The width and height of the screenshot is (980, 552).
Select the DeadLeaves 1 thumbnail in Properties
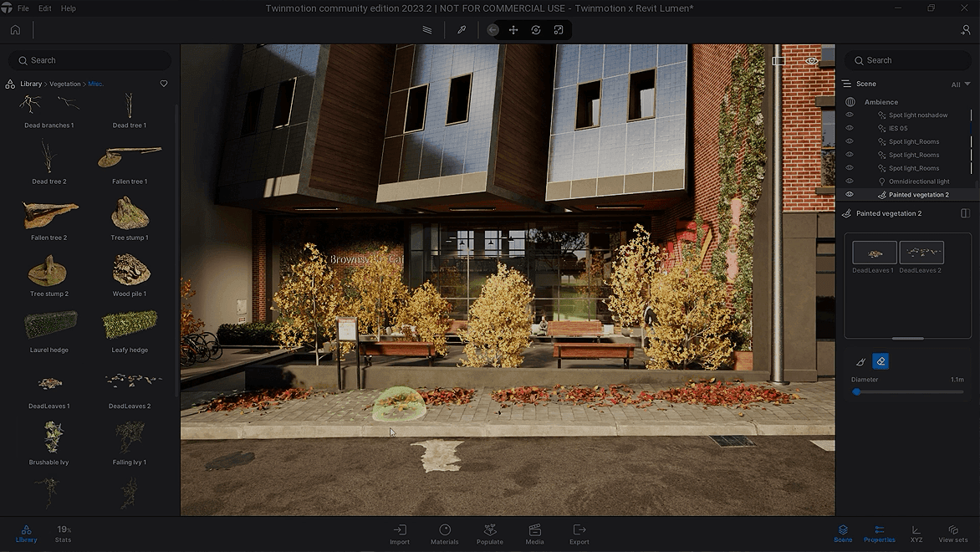point(874,252)
